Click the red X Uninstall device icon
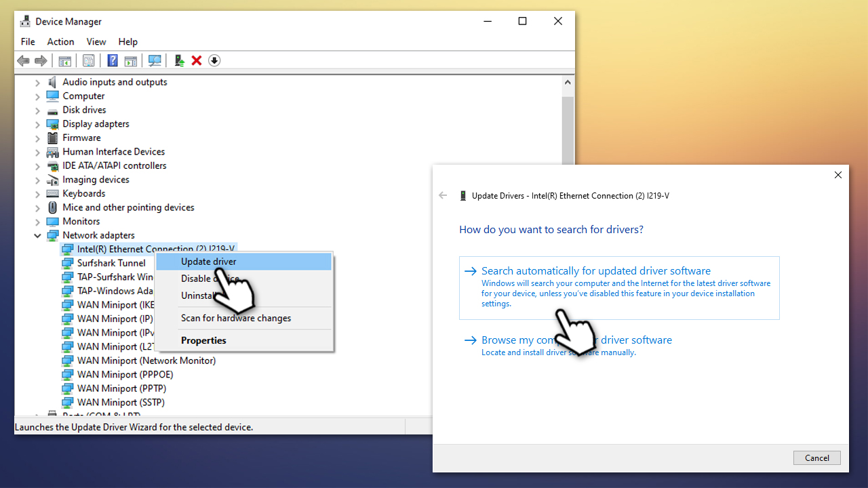The width and height of the screenshot is (868, 488). [197, 61]
